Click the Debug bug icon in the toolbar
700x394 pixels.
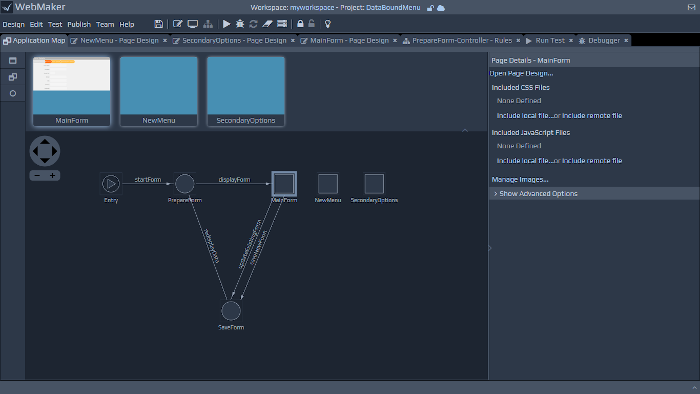pos(240,24)
